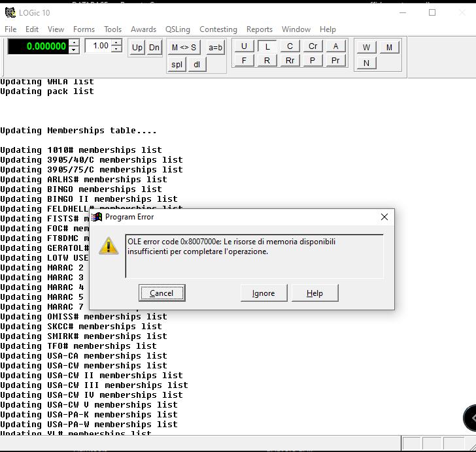Select Pr mode button

pos(335,60)
